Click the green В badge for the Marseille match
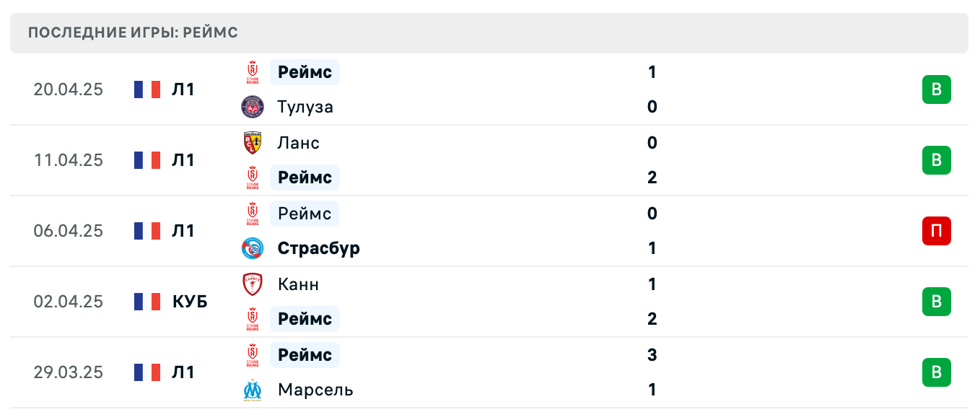Image resolution: width=980 pixels, height=420 pixels. point(937,372)
